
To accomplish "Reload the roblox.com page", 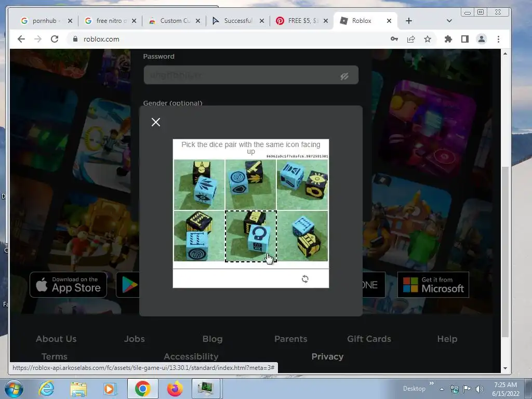I will [55, 39].
